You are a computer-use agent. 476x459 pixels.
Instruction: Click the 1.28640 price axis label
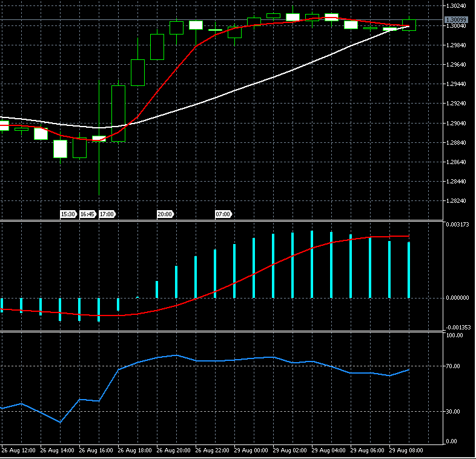456,162
